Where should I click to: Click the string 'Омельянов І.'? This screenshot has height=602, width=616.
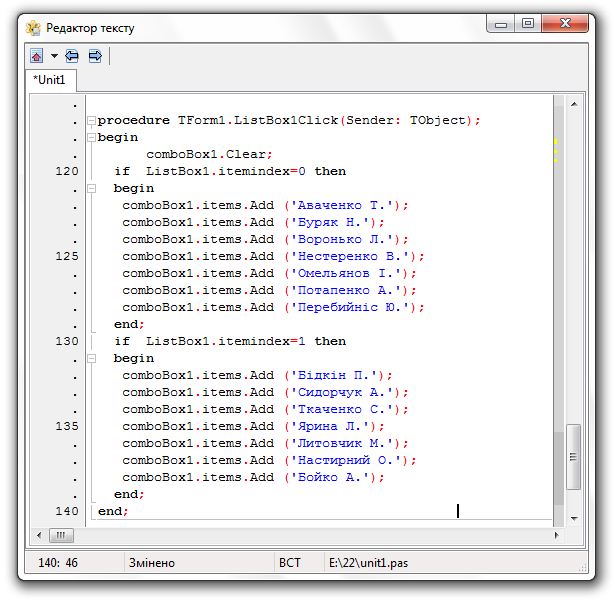click(x=346, y=273)
